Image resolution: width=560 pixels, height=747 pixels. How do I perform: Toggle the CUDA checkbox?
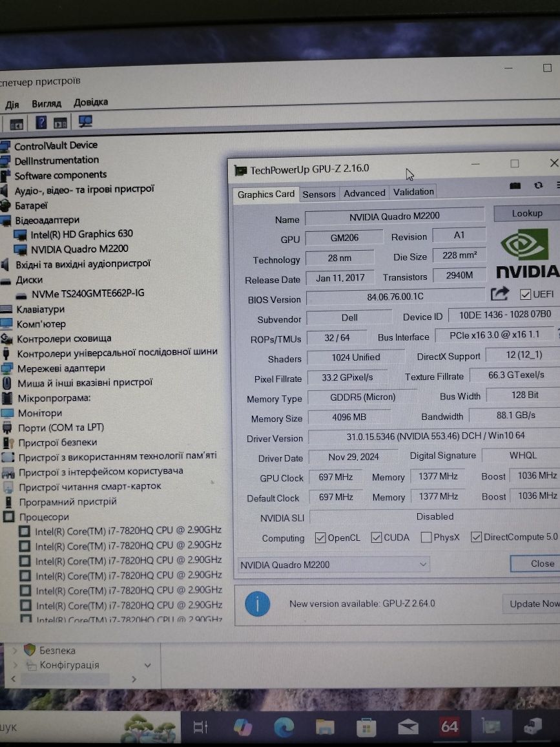376,538
